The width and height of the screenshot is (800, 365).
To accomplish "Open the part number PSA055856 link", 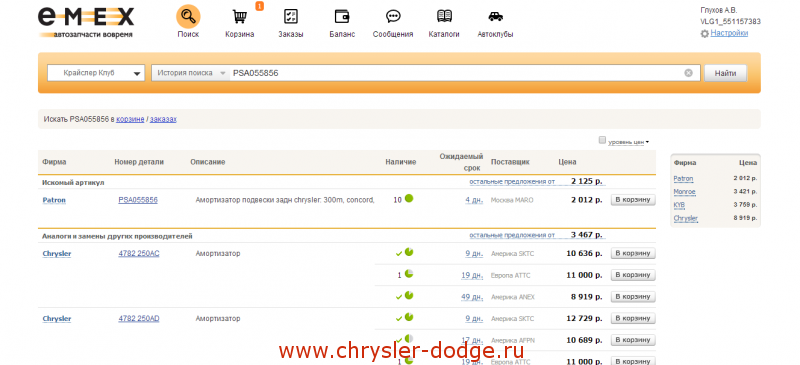I will (138, 200).
